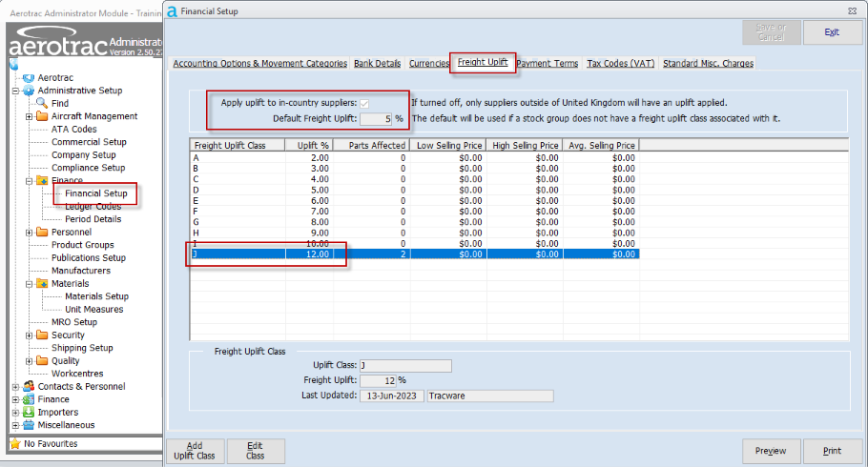Click the Default Freight Uplift field

click(x=376, y=119)
